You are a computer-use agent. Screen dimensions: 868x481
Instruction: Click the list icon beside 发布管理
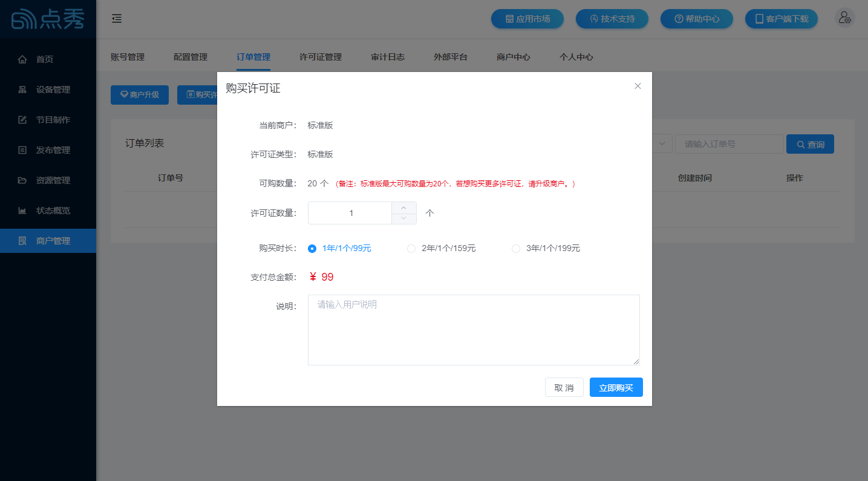point(22,150)
